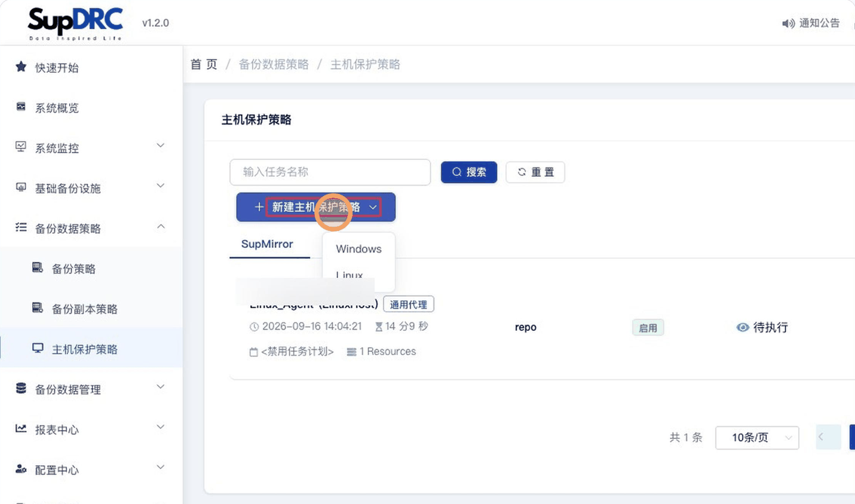Click the SupDRC logo

(x=75, y=24)
